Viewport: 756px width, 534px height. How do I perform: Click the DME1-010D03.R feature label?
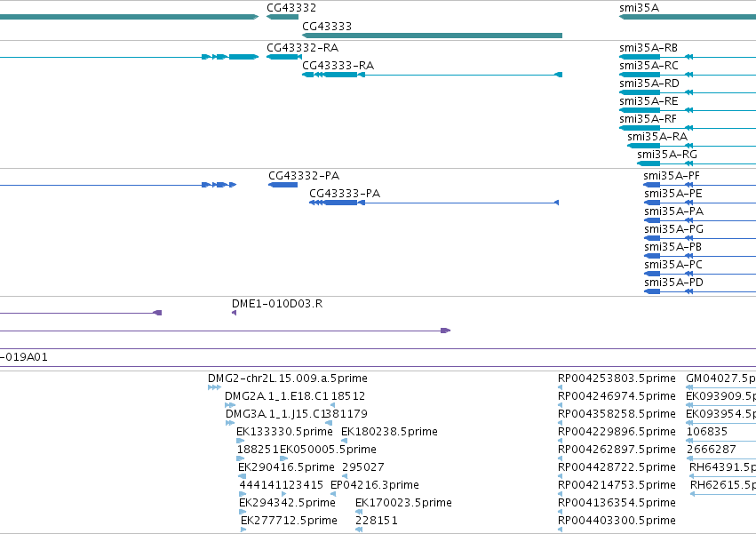pyautogui.click(x=277, y=304)
